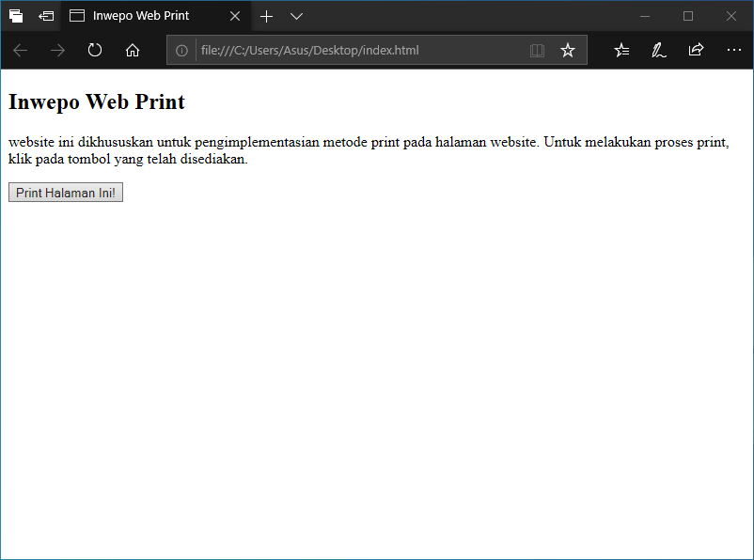Toggle reading view for this page

click(x=537, y=51)
